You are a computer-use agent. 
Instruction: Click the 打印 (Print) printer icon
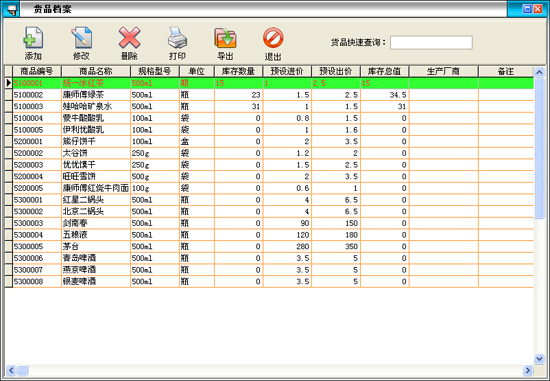click(177, 38)
